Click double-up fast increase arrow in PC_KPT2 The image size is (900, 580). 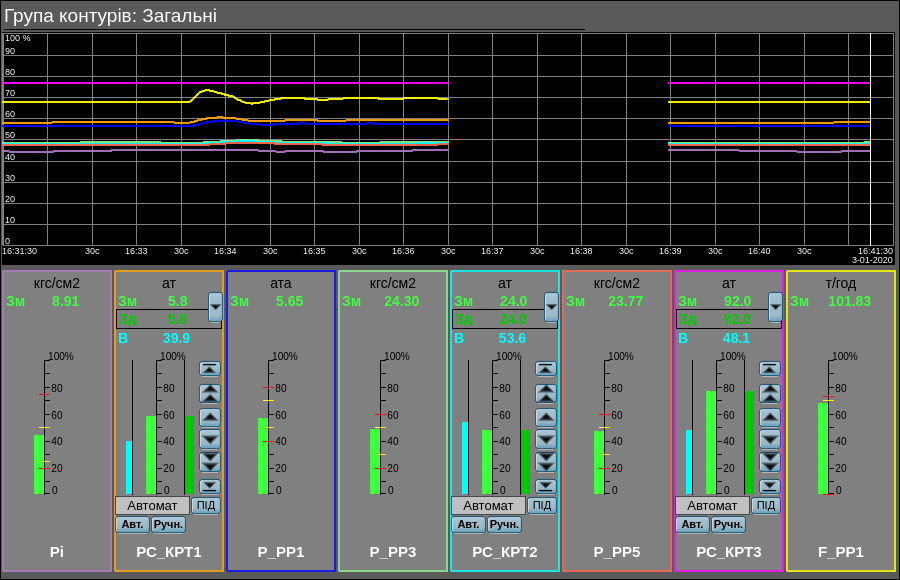(x=545, y=393)
